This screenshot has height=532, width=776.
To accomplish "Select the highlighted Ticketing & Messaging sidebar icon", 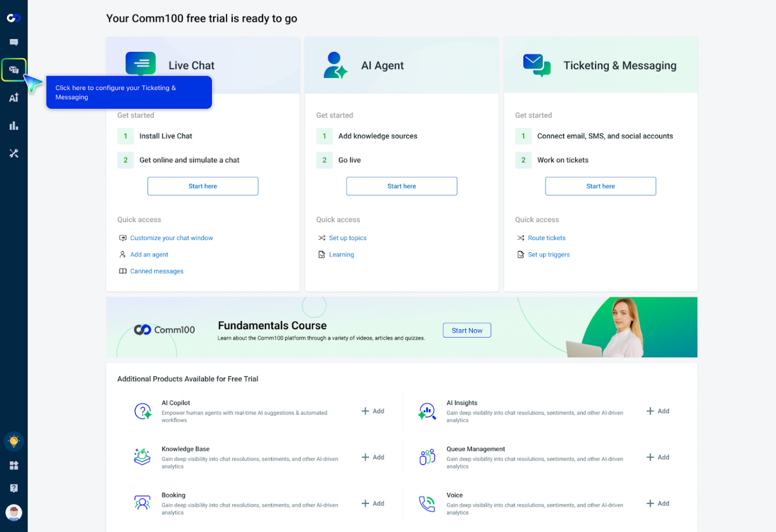I will pyautogui.click(x=14, y=69).
